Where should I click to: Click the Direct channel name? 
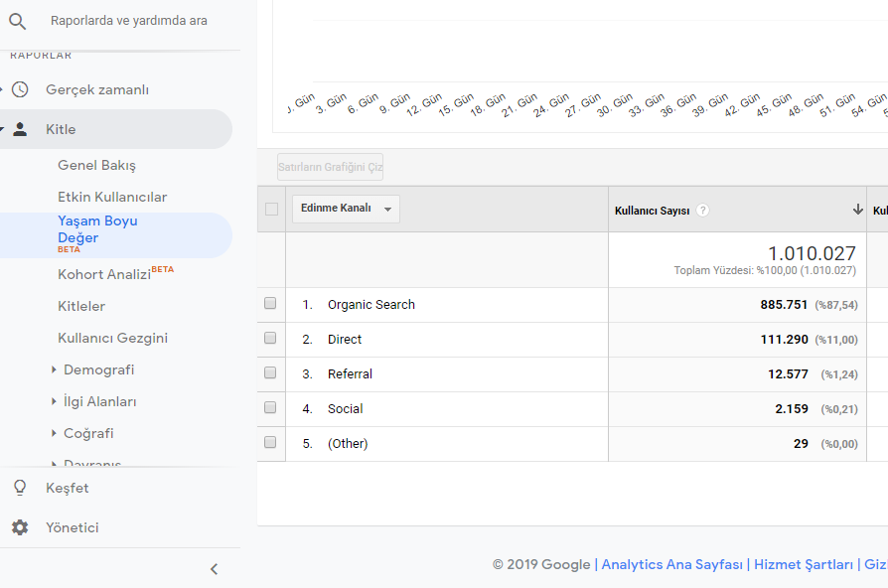(345, 340)
